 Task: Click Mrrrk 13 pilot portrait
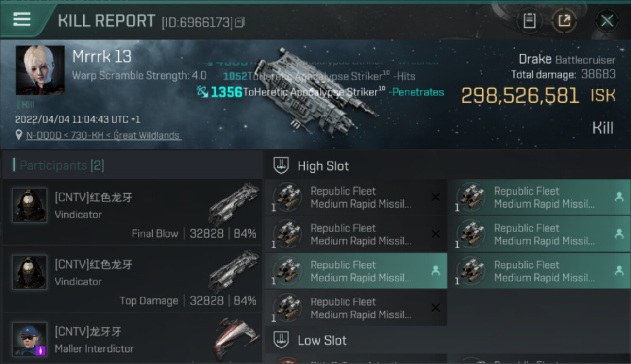pos(40,70)
